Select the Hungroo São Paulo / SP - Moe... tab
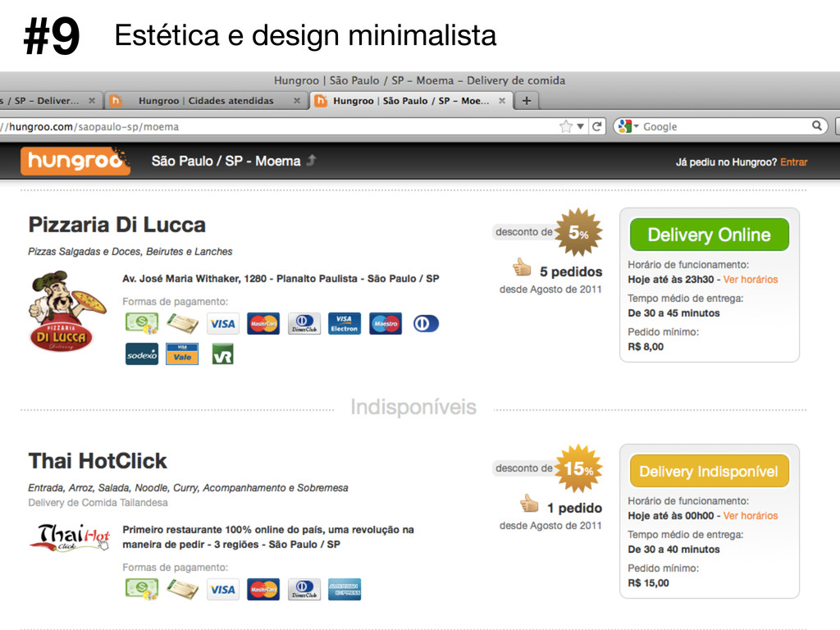The image size is (840, 630). pos(411,101)
